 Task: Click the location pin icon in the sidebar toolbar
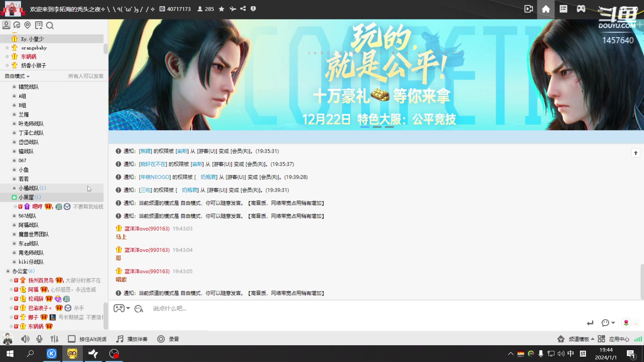[28, 25]
